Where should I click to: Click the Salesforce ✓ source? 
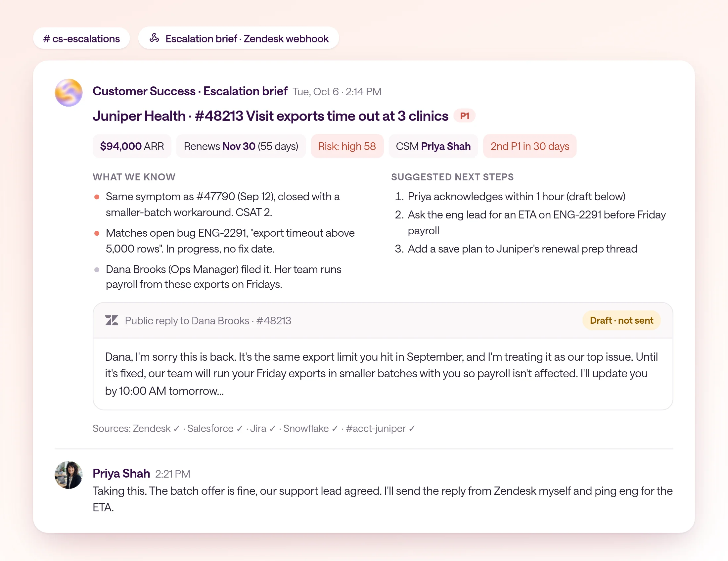click(215, 428)
